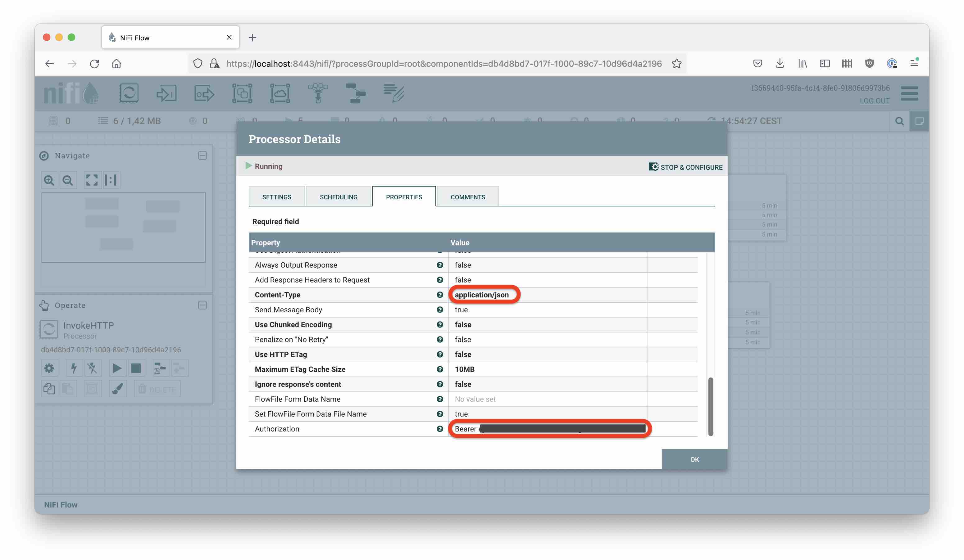Click the Input Port toolbar icon

pyautogui.click(x=166, y=93)
